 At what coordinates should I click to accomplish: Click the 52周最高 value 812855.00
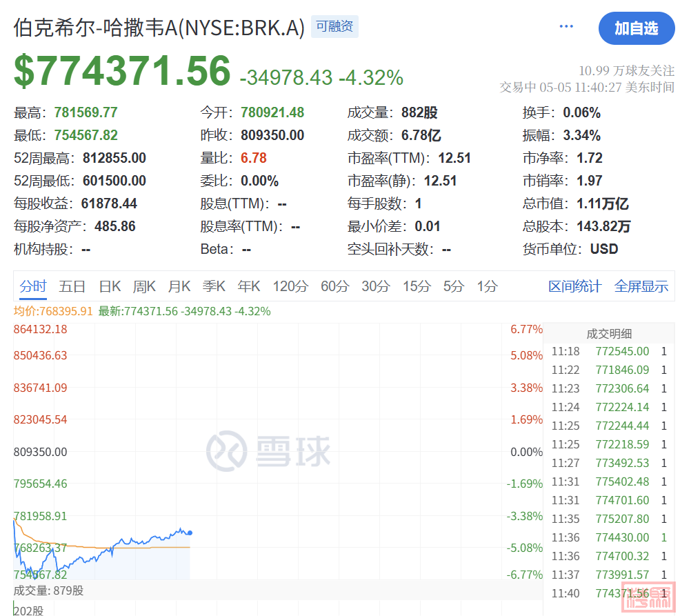(114, 158)
